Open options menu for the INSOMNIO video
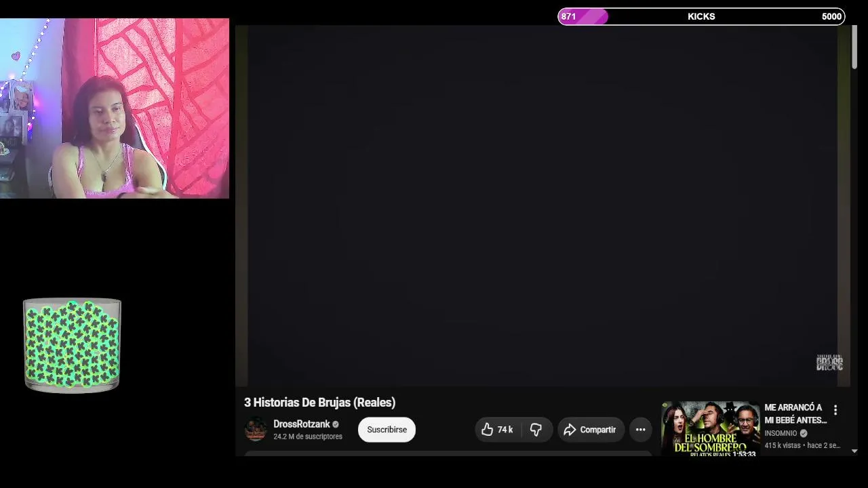The image size is (868, 488). pyautogui.click(x=835, y=410)
